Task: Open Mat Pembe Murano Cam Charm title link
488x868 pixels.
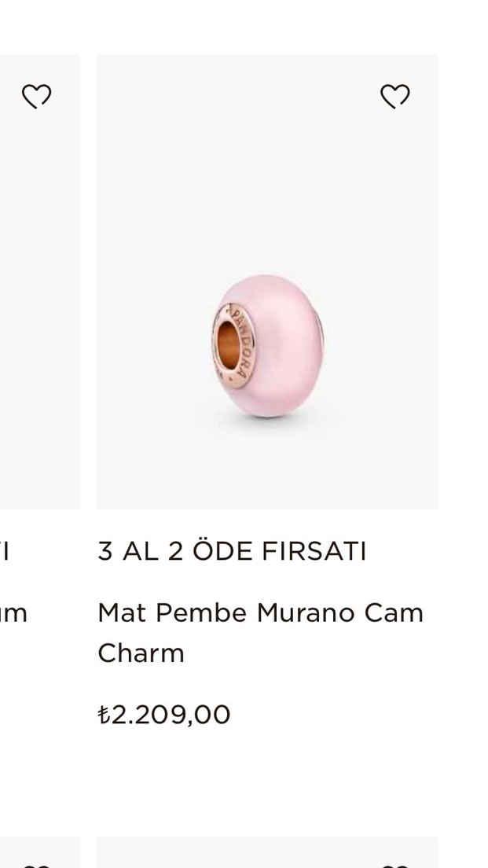Action: click(260, 633)
